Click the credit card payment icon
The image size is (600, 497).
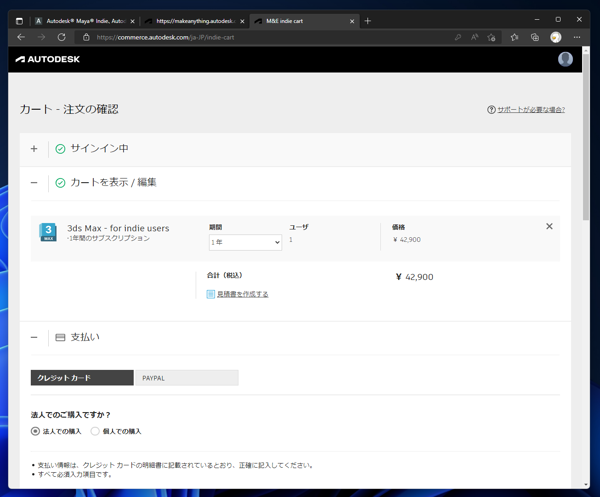point(60,337)
